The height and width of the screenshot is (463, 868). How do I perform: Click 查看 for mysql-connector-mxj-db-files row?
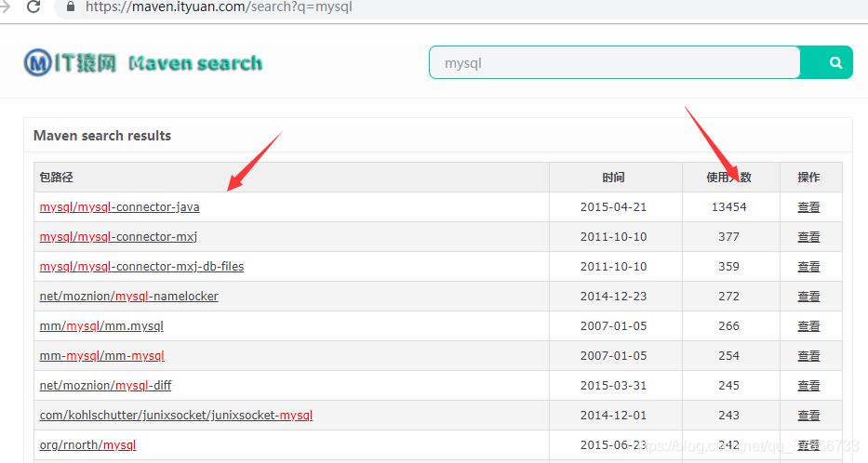point(808,267)
